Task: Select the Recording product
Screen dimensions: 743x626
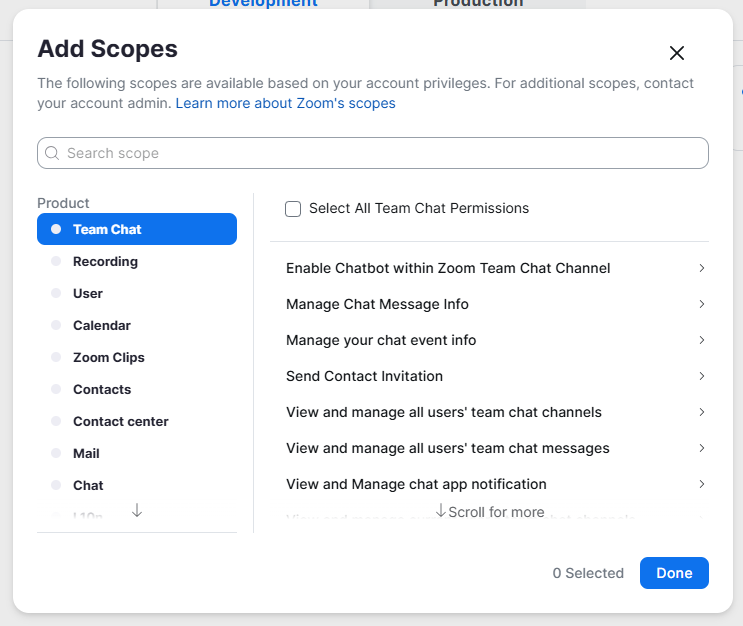Action: click(x=137, y=261)
